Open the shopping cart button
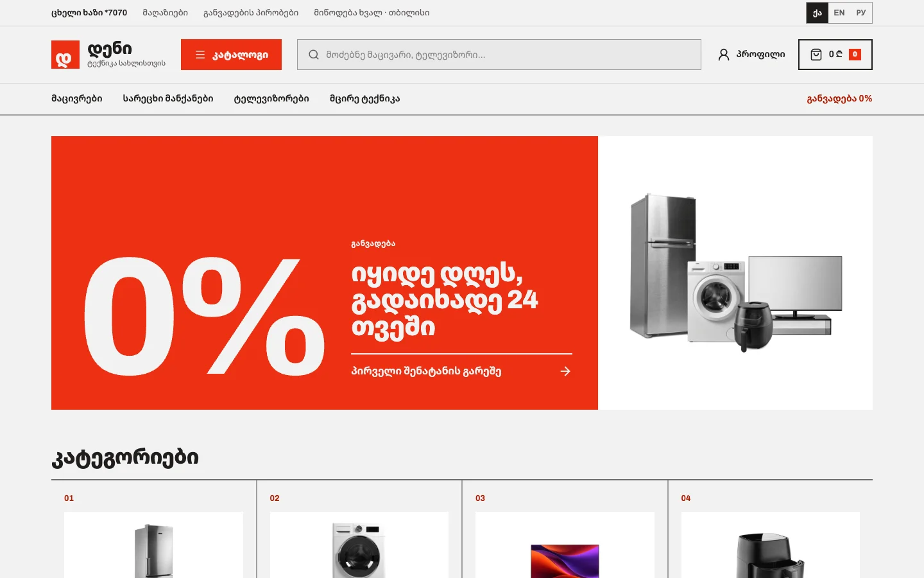 coord(835,55)
